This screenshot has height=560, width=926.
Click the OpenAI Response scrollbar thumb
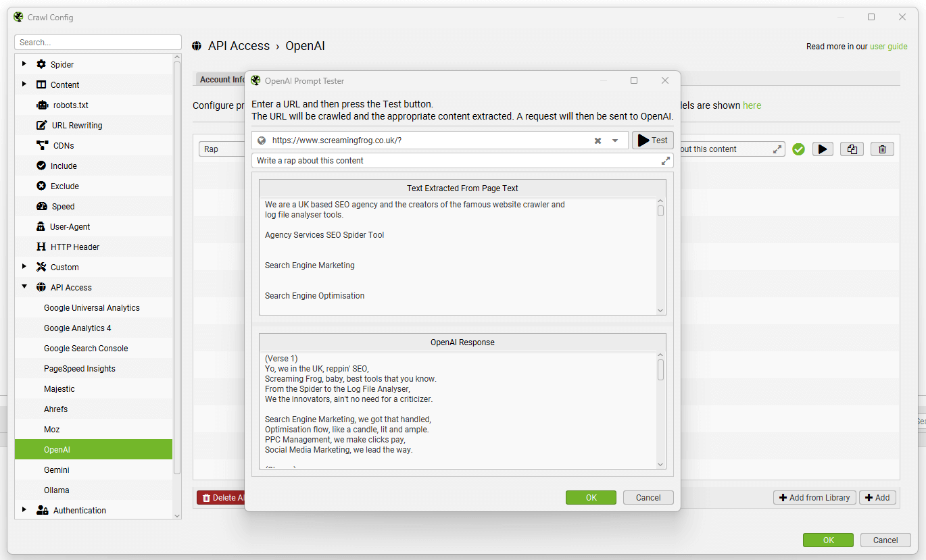(660, 370)
